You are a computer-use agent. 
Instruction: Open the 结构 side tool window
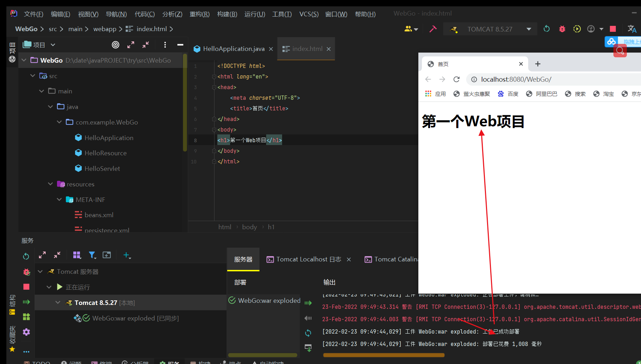[x=12, y=305]
